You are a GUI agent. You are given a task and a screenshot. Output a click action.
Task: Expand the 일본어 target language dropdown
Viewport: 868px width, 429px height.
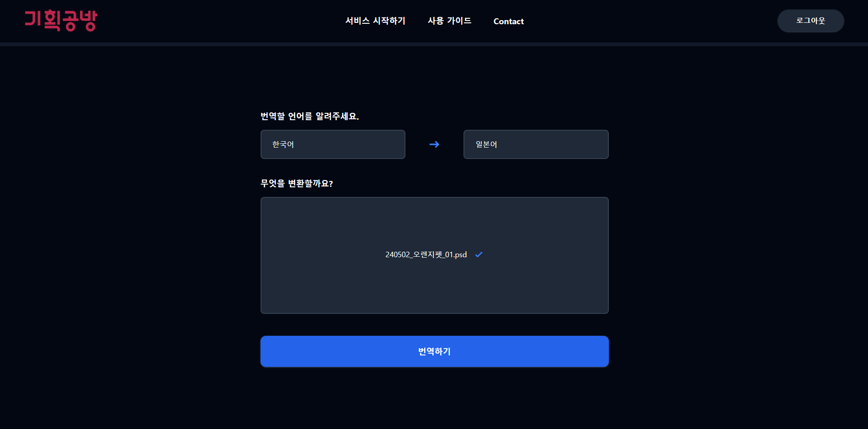click(536, 144)
